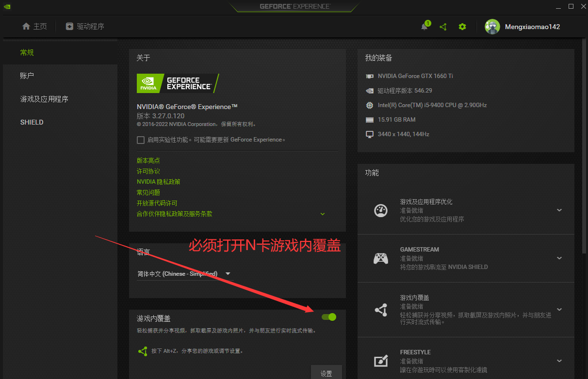Click the gauge icon for 游戏及应用程序优化
The width and height of the screenshot is (588, 379).
click(x=381, y=210)
